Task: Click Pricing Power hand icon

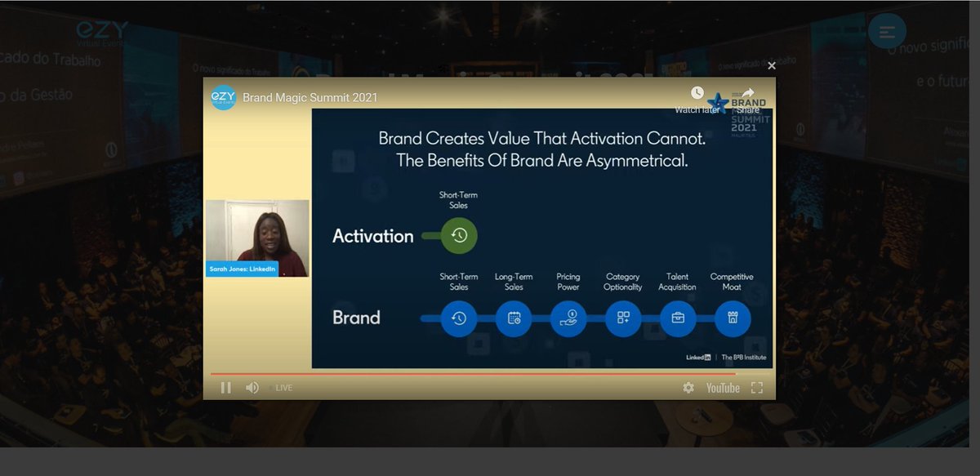Action: click(568, 318)
